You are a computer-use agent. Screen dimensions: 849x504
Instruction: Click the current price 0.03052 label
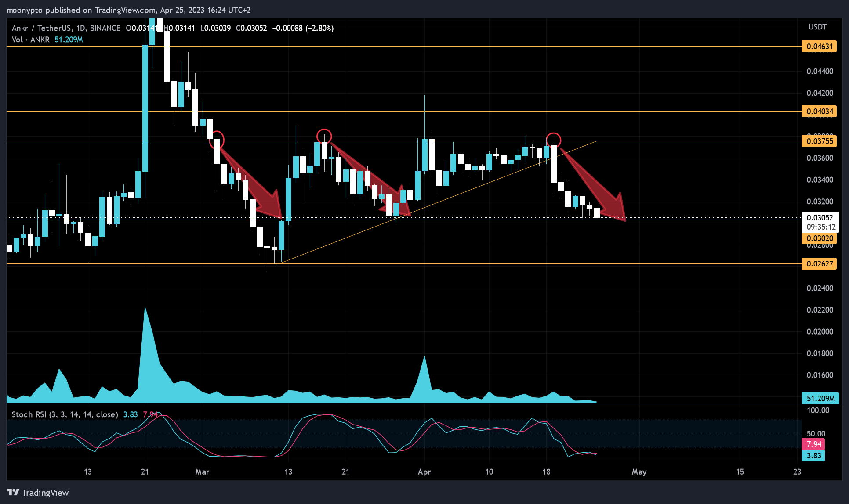[820, 218]
